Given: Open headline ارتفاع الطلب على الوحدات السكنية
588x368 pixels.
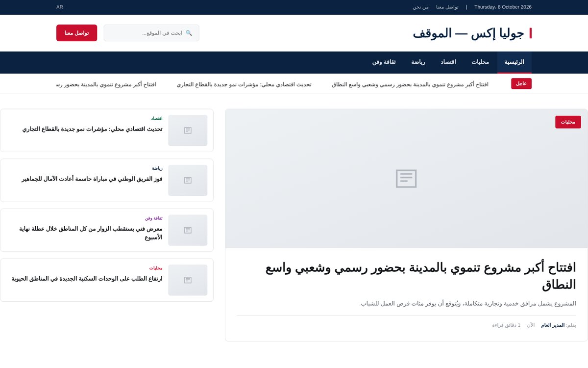Looking at the screenshot, I should tap(87, 279).
